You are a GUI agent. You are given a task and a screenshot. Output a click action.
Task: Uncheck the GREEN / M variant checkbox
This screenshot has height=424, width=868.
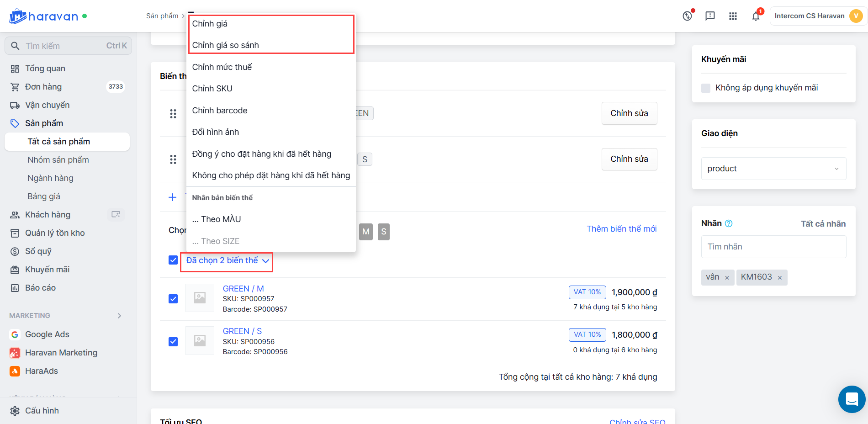[173, 299]
